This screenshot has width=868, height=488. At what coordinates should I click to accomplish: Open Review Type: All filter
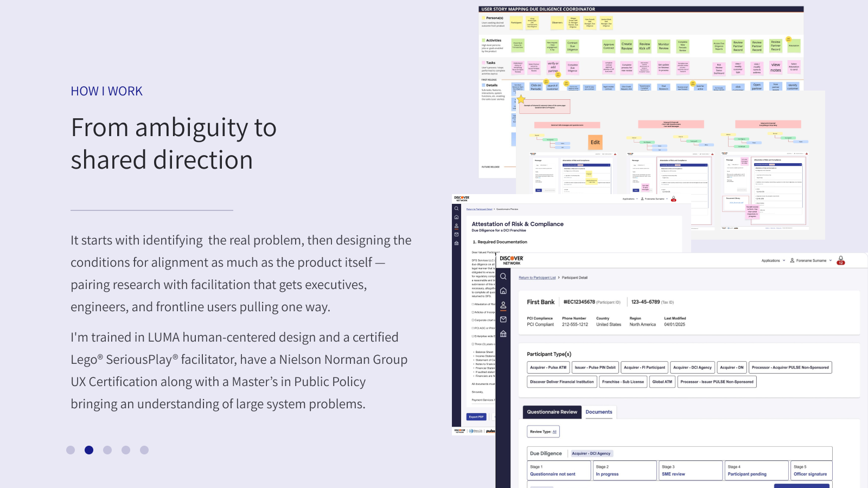pyautogui.click(x=543, y=432)
